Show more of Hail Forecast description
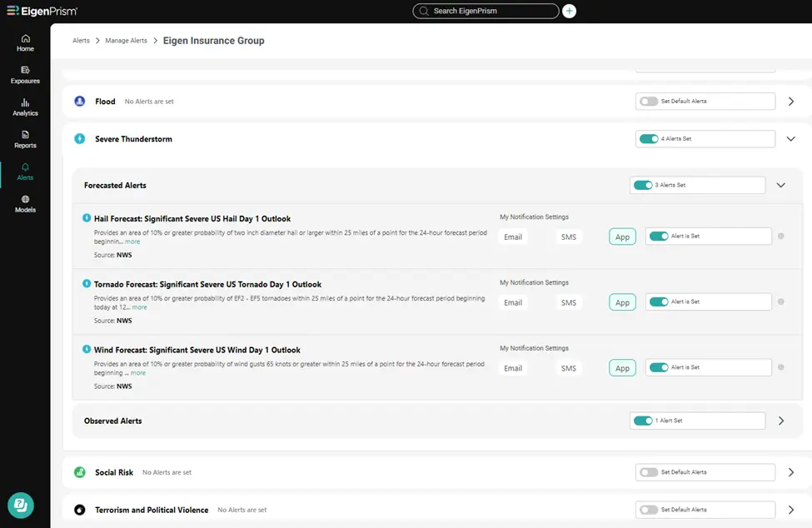Screen dimensions: 812x528 click(x=132, y=242)
